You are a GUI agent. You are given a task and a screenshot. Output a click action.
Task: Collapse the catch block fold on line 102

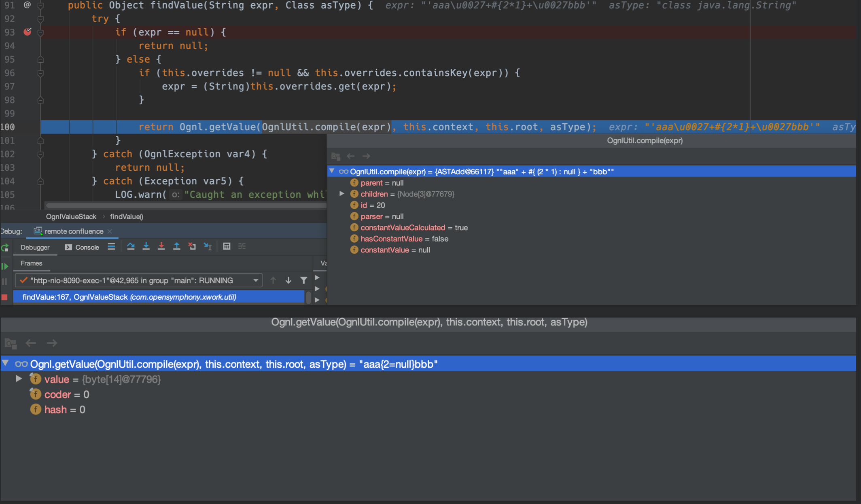(40, 154)
